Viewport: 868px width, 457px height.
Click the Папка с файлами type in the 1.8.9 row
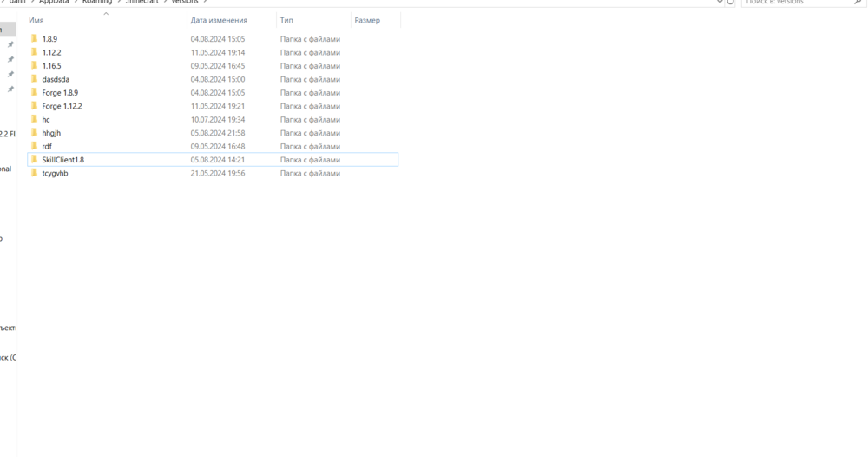coord(310,39)
